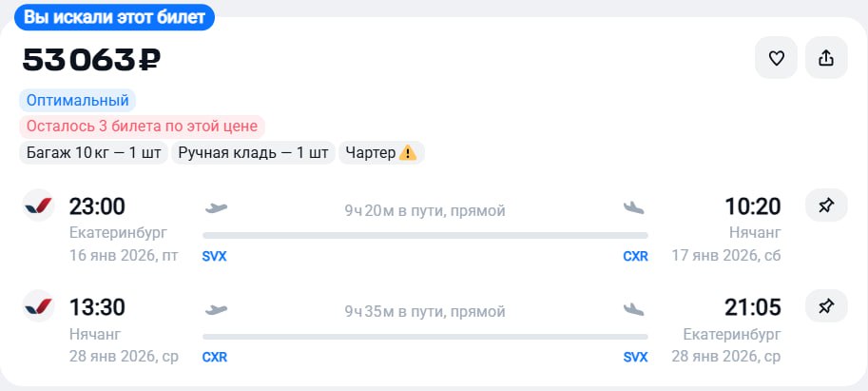Click the 53 063 ₽ ticket price
The image size is (868, 391).
pyautogui.click(x=91, y=61)
